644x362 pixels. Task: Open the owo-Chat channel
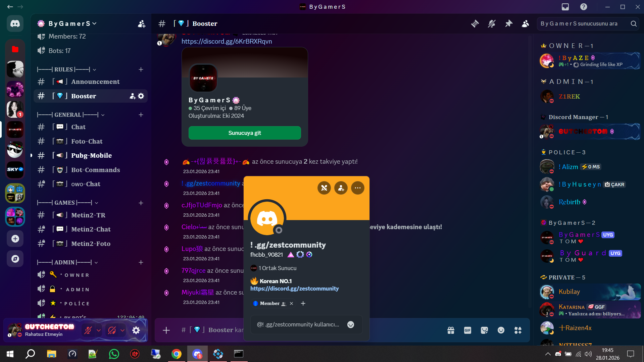click(x=91, y=184)
